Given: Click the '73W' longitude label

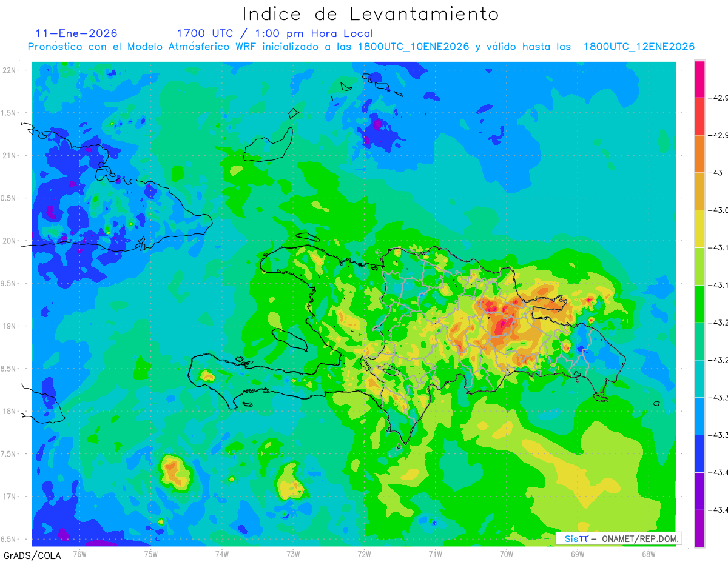Looking at the screenshot, I should click(293, 554).
